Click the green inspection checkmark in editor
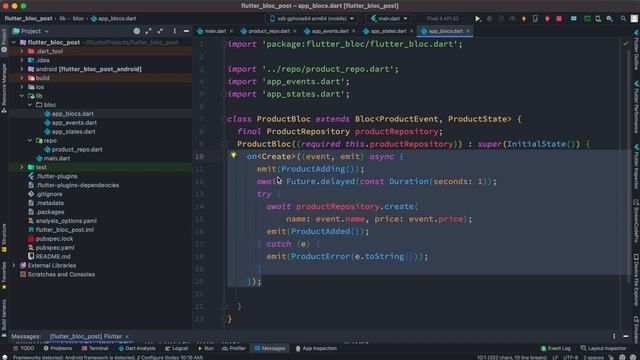 pyautogui.click(x=626, y=43)
